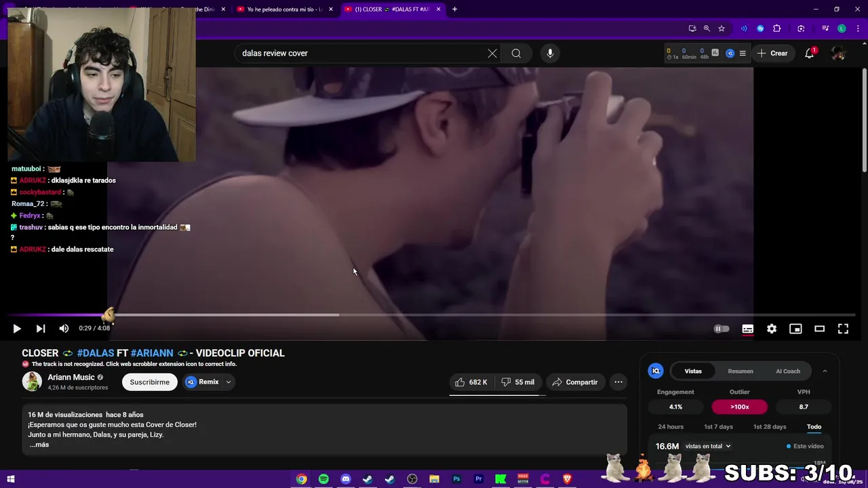
Task: Open Photoshop from the taskbar
Action: click(x=456, y=479)
